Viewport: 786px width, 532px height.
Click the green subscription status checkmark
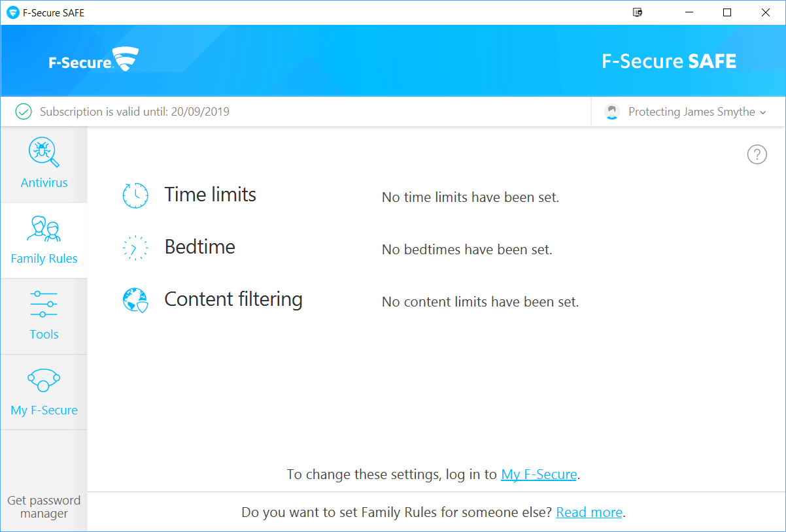tap(24, 112)
